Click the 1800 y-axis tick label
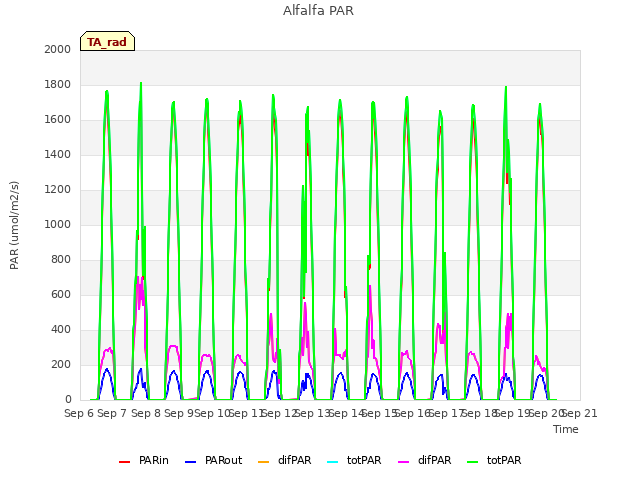 (58, 84)
